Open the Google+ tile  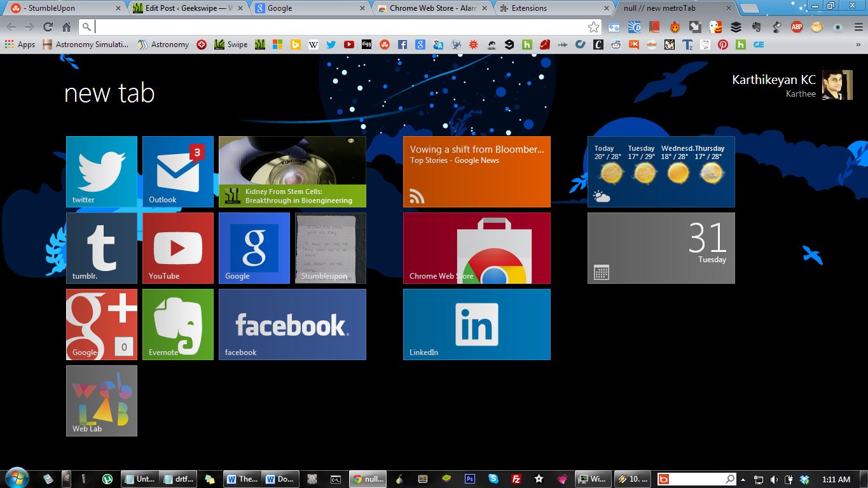(102, 324)
